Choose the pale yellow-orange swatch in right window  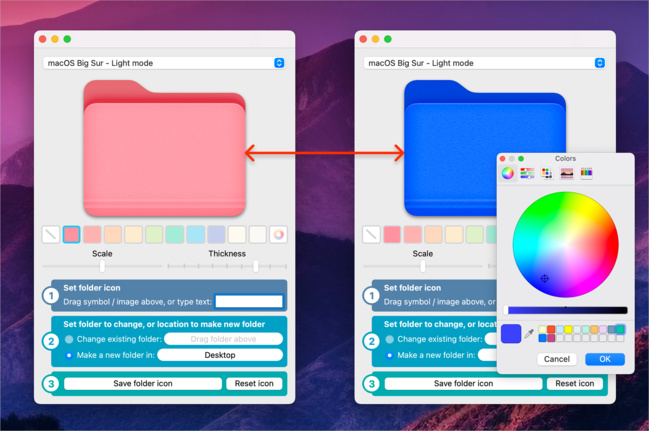click(x=454, y=234)
